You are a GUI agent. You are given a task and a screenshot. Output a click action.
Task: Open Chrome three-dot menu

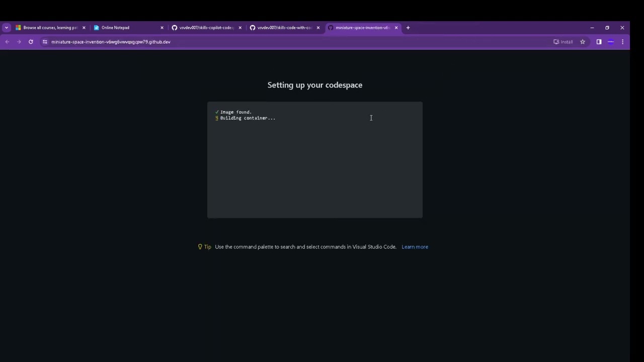point(622,42)
